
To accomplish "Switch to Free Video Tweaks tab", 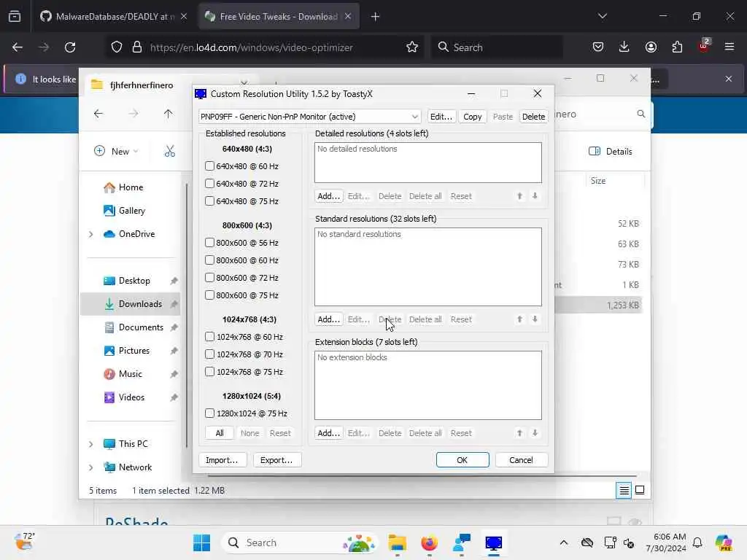I will (x=278, y=17).
